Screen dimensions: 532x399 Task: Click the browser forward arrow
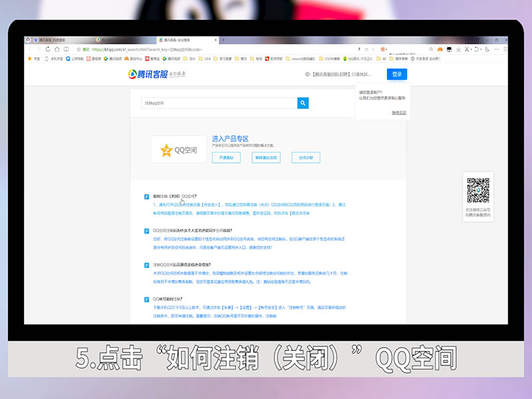coord(39,49)
